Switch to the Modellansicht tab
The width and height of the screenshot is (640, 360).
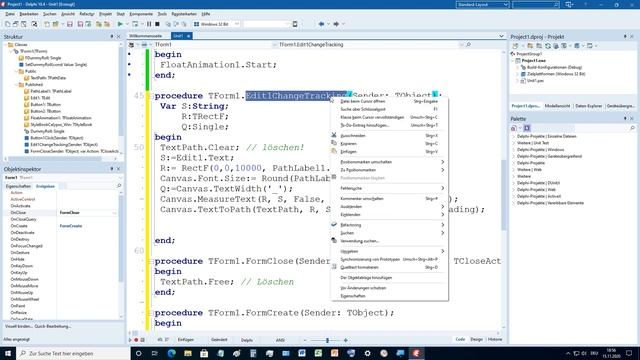click(x=558, y=106)
